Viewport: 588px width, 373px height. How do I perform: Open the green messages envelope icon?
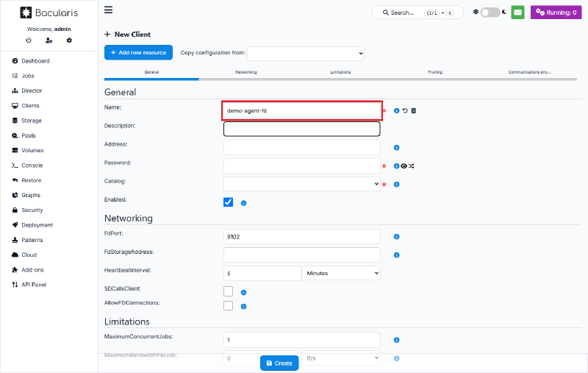click(x=517, y=13)
